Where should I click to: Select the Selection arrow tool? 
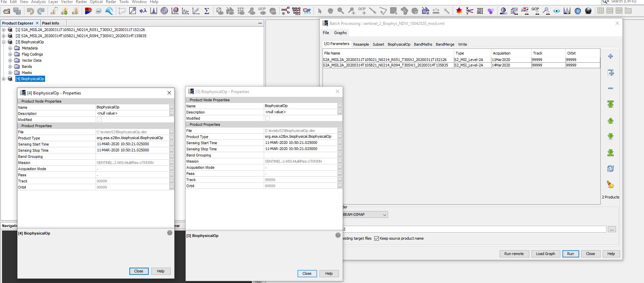320,11
